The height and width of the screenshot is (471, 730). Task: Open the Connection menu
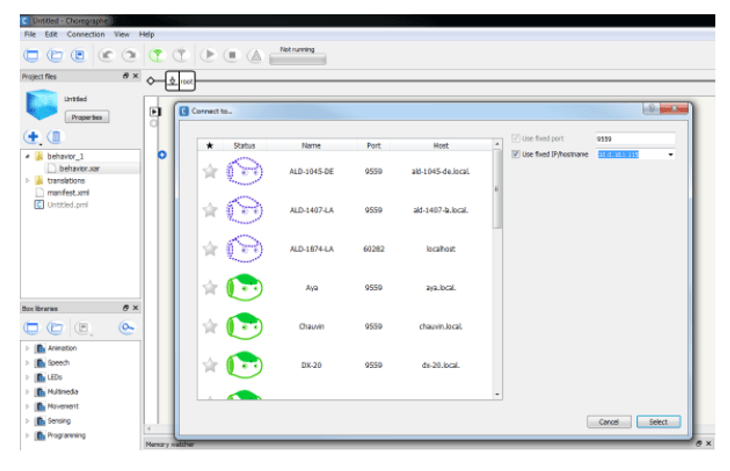coord(85,34)
